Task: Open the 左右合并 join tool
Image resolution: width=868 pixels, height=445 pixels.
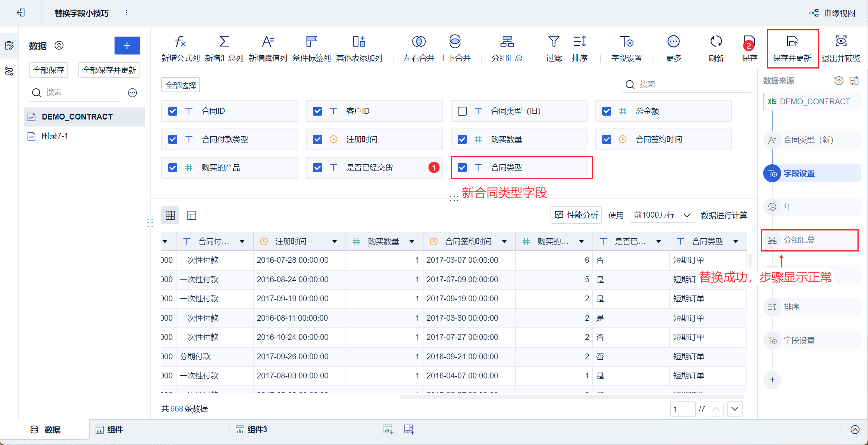Action: [x=419, y=42]
